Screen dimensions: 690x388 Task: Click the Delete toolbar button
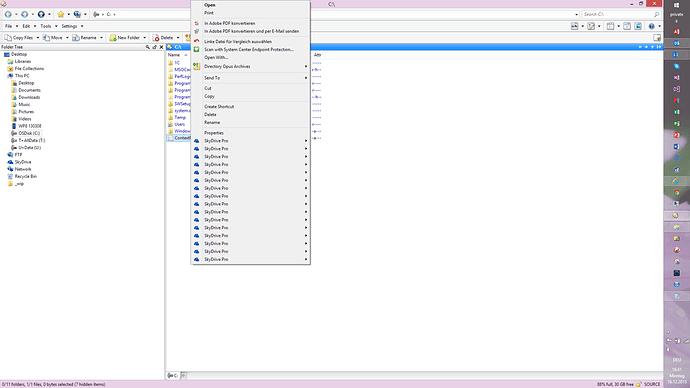(163, 38)
